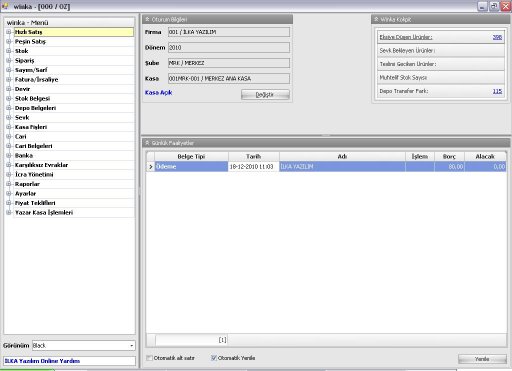Expand the Sayım/Sarf tree node
Screen dimensions: 512x371
click(9, 70)
